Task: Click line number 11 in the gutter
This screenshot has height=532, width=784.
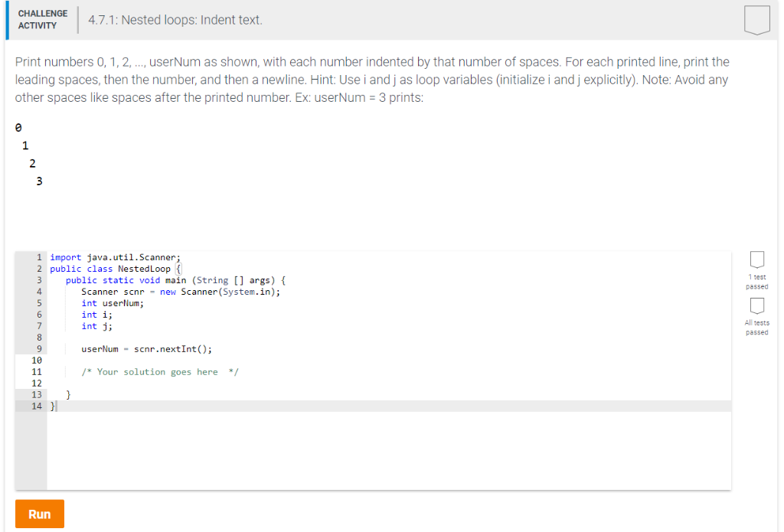Action: pyautogui.click(x=35, y=371)
